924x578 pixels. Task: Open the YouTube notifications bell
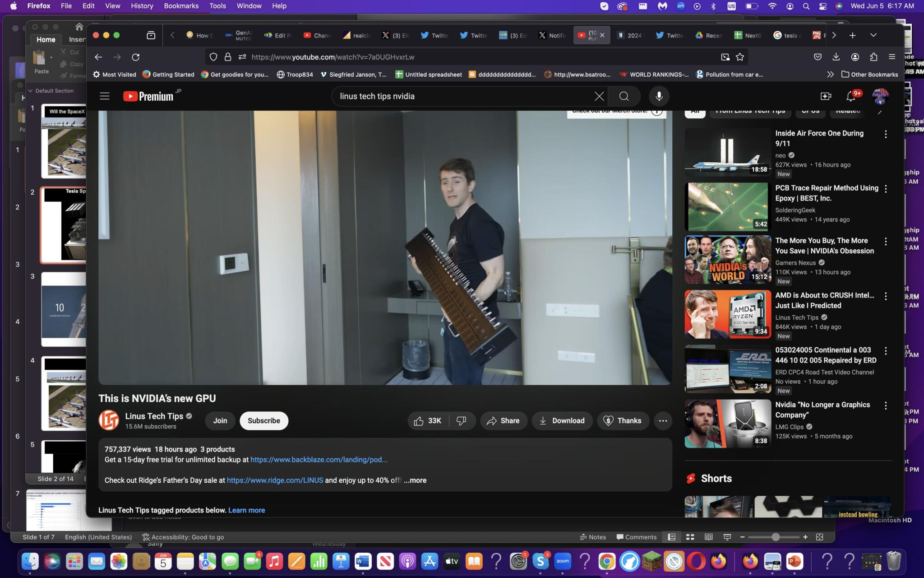tap(850, 96)
